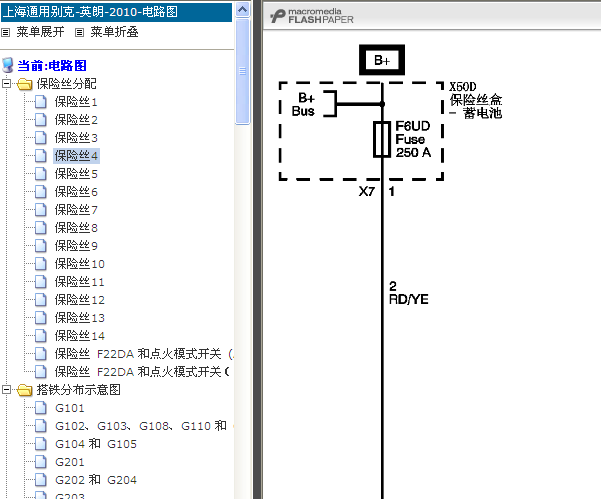This screenshot has width=601, height=499.
Task: Open the 保险丝7 diagram
Action: tap(76, 210)
